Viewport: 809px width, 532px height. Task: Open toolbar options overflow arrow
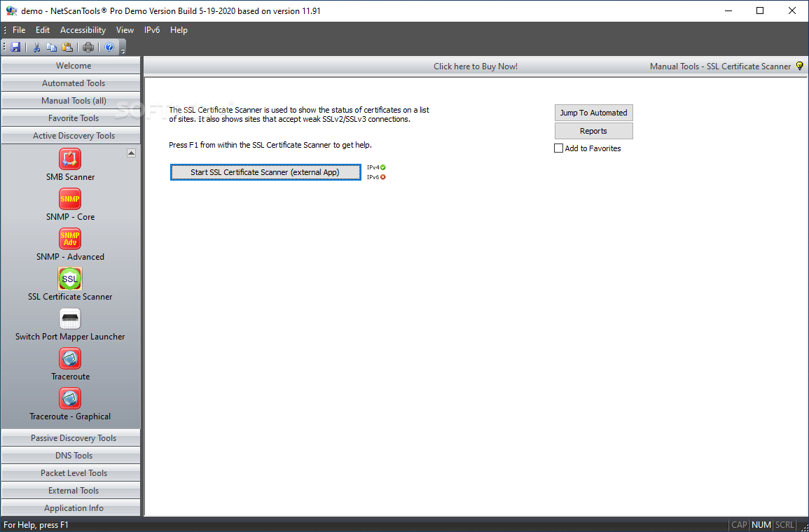click(123, 50)
